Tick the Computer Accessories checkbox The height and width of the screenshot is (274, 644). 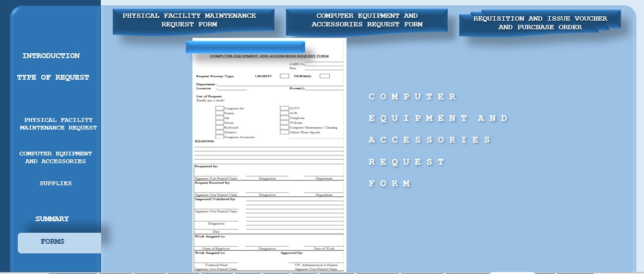[x=219, y=137]
